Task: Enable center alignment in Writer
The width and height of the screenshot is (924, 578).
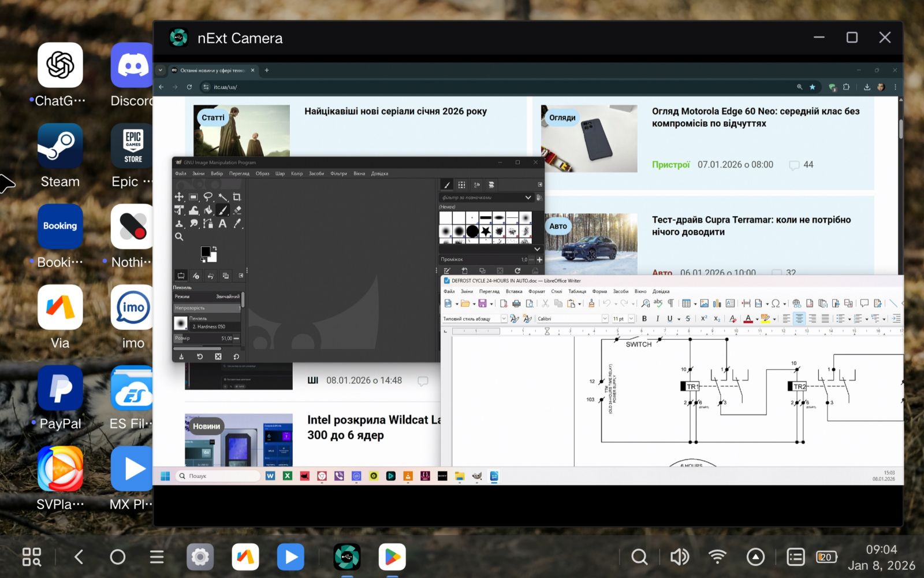Action: coord(799,318)
